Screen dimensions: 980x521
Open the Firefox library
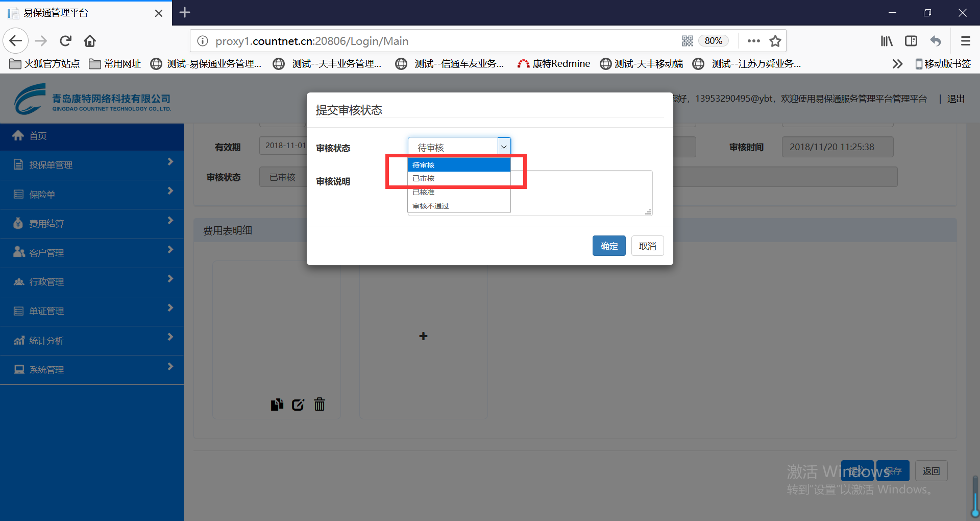(x=887, y=41)
